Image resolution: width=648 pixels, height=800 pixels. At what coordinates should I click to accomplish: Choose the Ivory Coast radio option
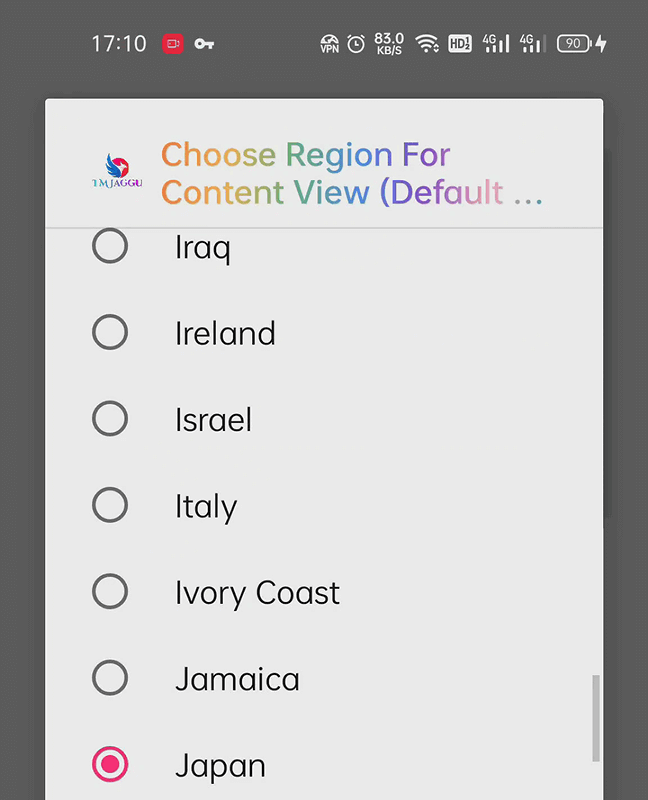coord(110,591)
